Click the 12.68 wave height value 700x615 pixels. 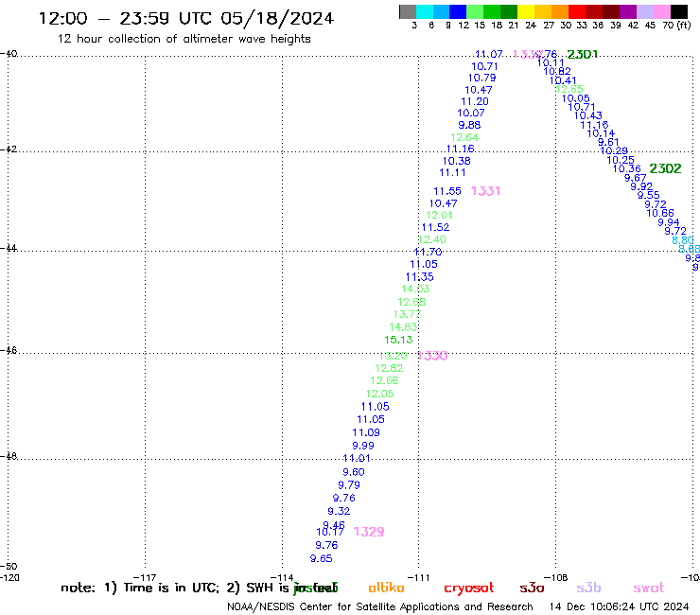click(411, 302)
